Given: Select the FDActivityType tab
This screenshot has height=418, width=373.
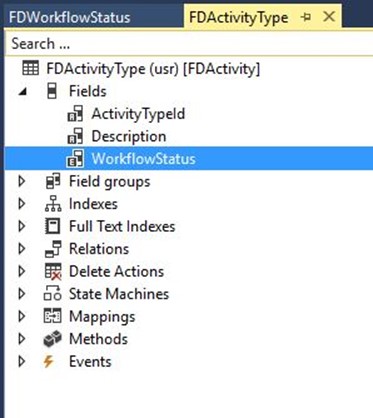Looking at the screenshot, I should [x=239, y=17].
